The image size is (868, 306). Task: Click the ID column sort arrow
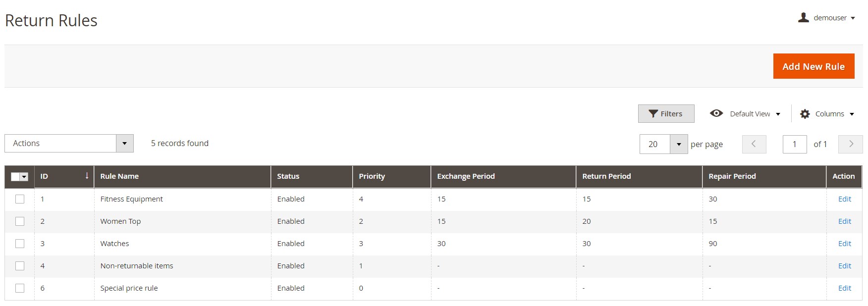[87, 176]
